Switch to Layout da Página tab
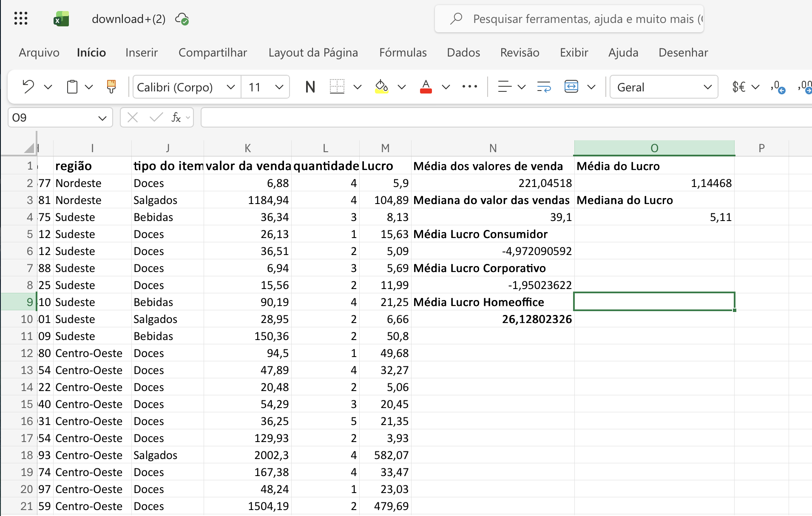Viewport: 812px width, 516px height. (x=313, y=52)
